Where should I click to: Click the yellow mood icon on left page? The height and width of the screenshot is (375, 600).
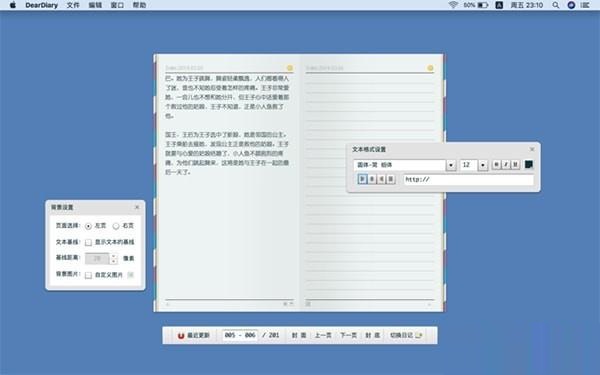coord(290,68)
